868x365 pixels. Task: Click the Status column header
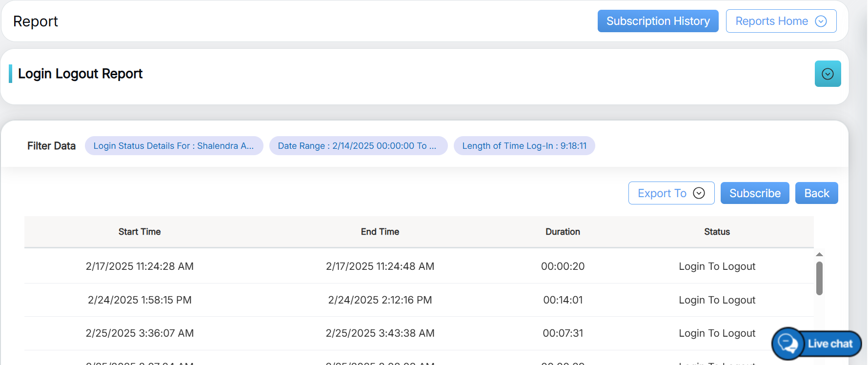717,232
